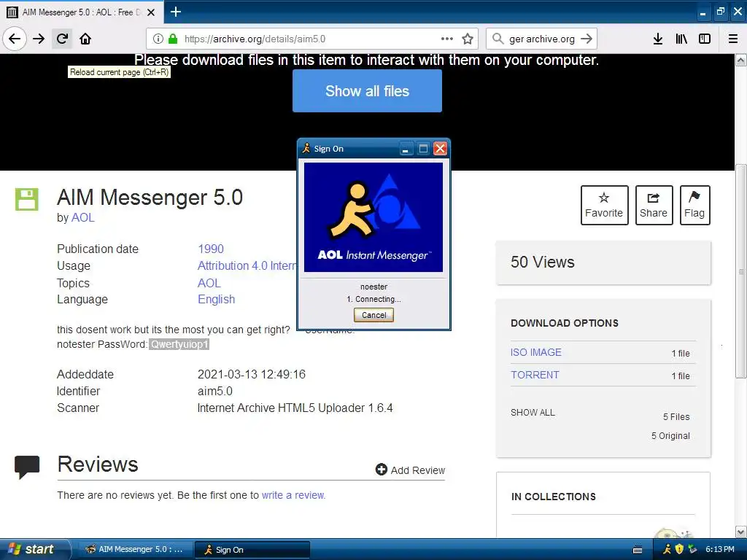Click the vertical scrollbar thumb
747x560 pixels.
tap(741, 271)
